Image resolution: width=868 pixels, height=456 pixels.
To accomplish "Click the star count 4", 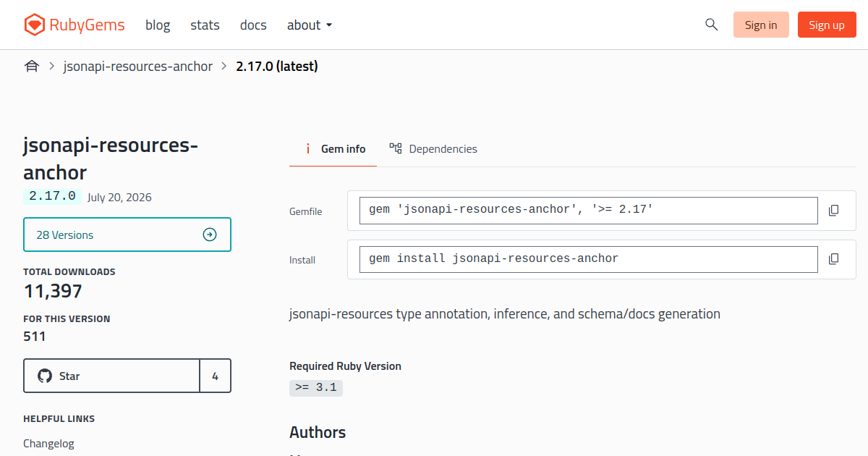I will (x=216, y=376).
